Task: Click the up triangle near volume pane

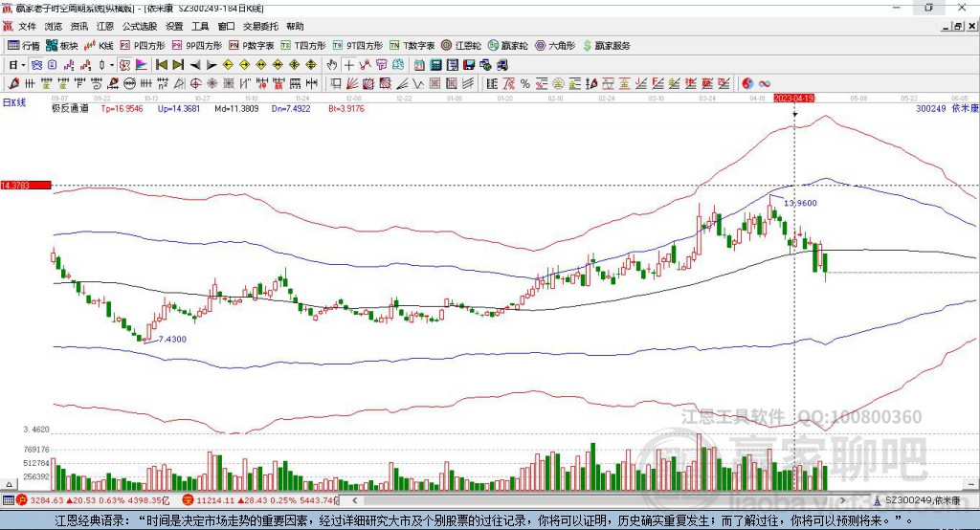Action: click(9, 484)
